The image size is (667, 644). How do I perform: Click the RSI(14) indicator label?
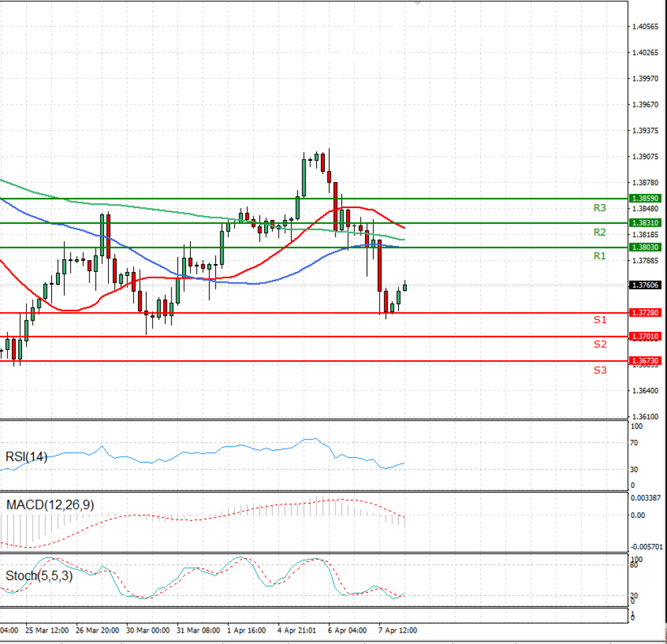(x=27, y=457)
